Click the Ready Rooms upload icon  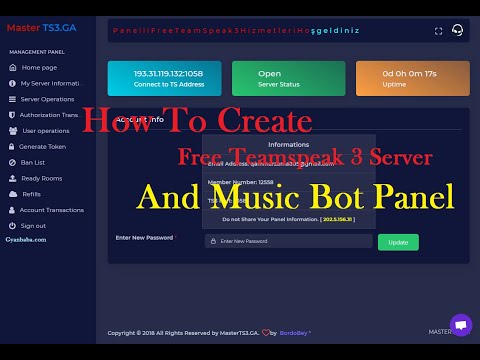pyautogui.click(x=12, y=178)
